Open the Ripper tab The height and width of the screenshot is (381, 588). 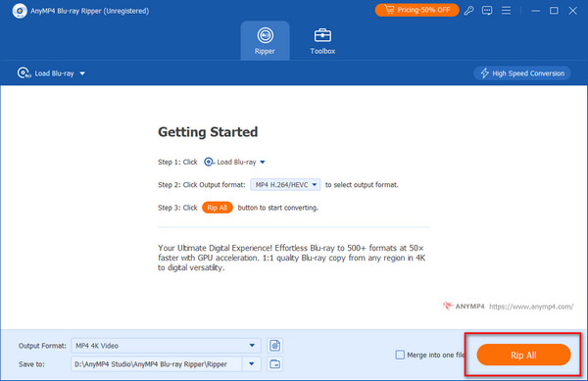pos(265,40)
